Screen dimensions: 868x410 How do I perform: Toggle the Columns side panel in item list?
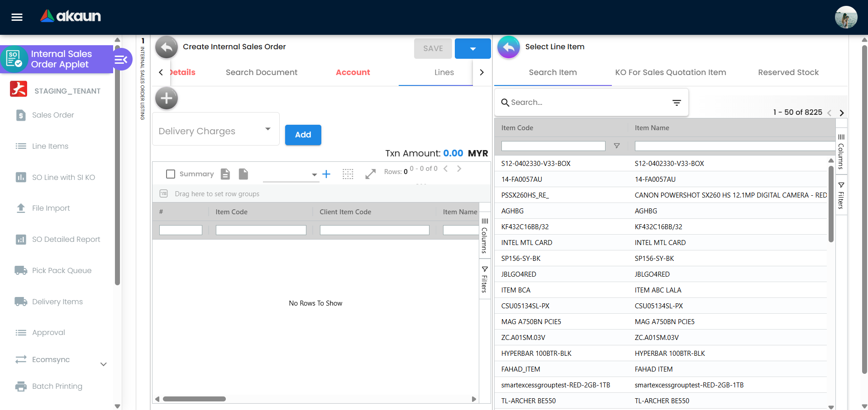841,151
